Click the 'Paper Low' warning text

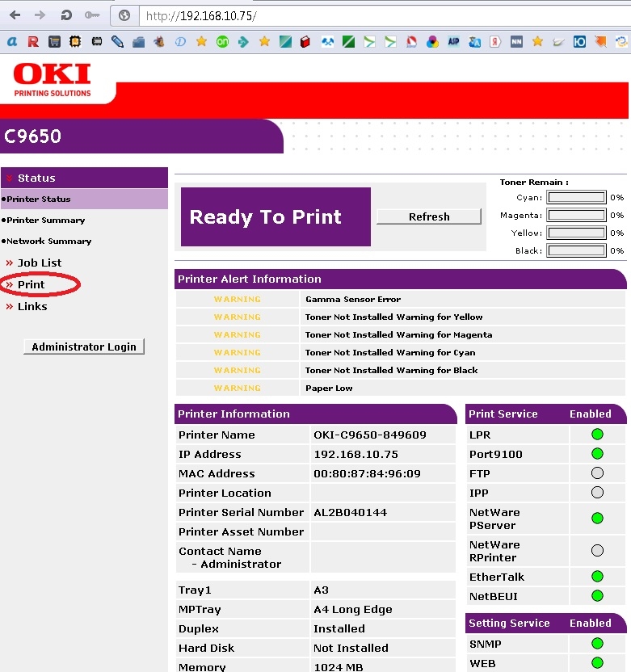coord(329,388)
